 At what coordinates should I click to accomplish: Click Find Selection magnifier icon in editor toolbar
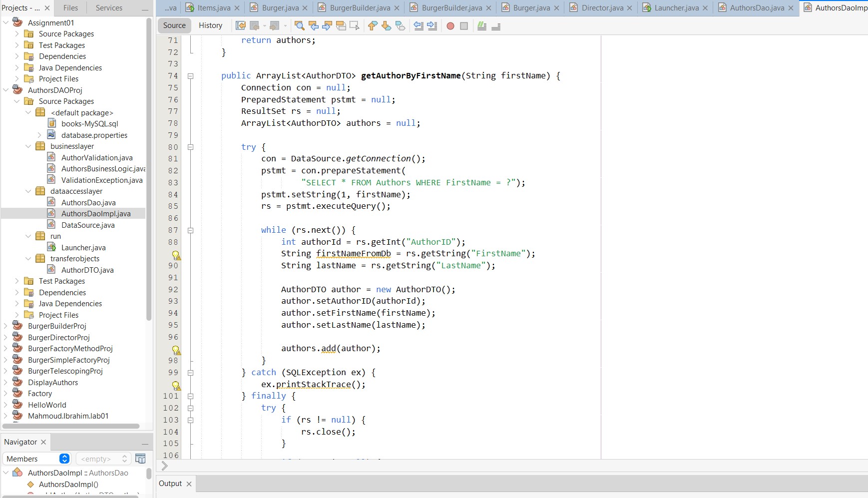[299, 26]
